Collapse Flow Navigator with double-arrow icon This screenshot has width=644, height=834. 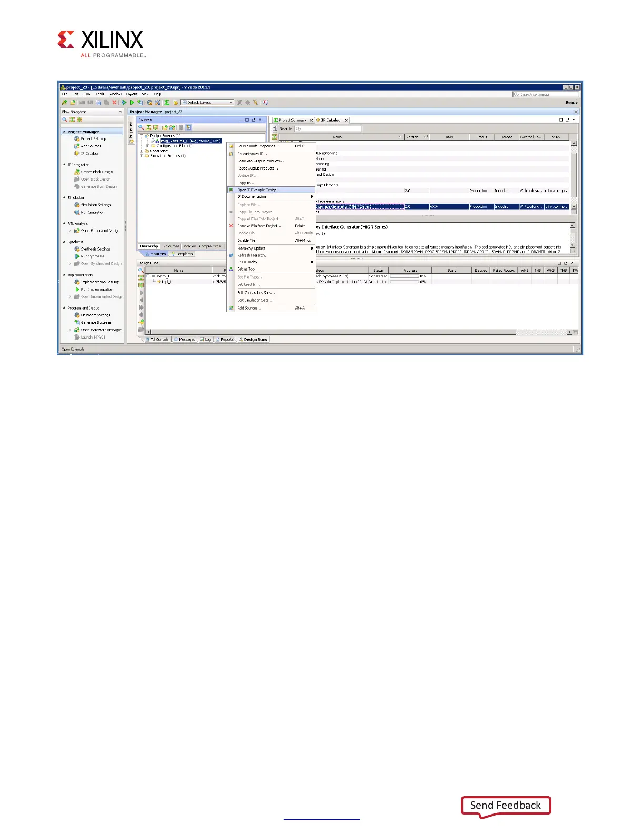tap(120, 112)
